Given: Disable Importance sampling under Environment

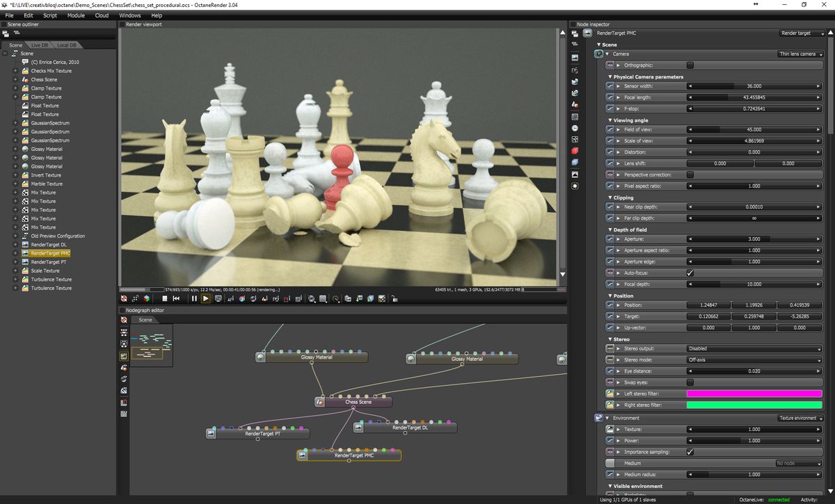Looking at the screenshot, I should [692, 451].
